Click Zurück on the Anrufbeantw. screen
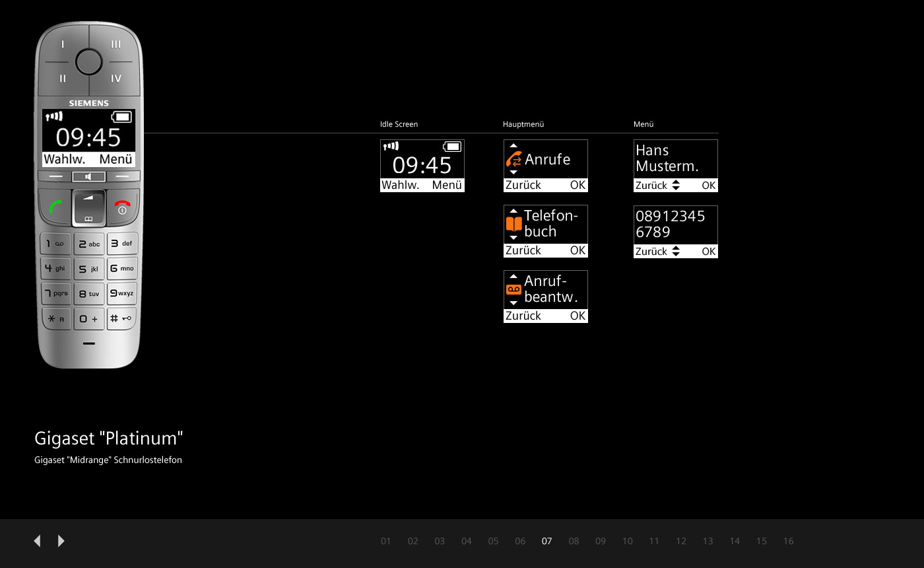This screenshot has height=568, width=924. coord(523,316)
